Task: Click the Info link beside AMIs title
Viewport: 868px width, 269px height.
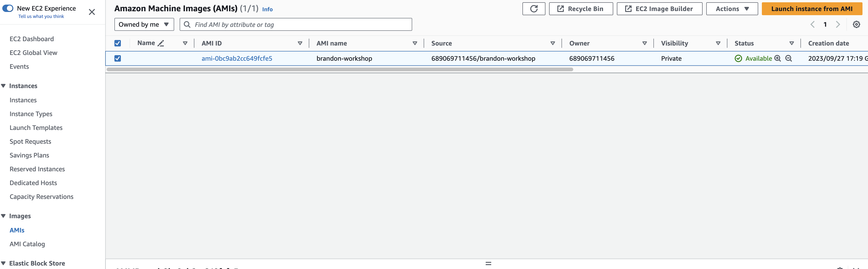Action: pyautogui.click(x=267, y=9)
